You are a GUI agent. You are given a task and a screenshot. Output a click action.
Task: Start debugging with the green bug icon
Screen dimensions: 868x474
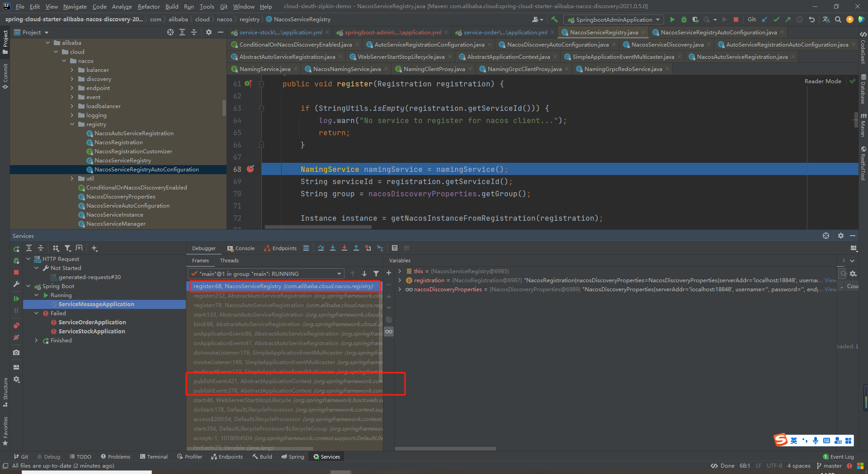pos(684,19)
